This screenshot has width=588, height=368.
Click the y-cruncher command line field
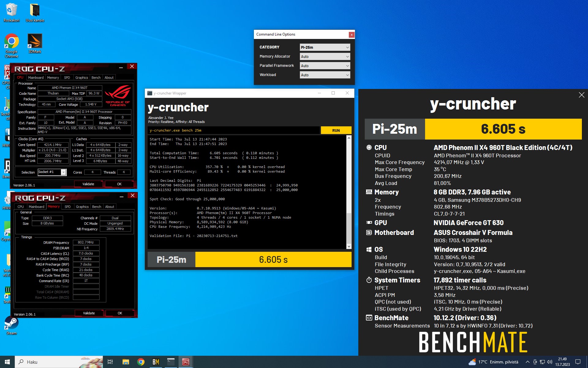pos(234,130)
